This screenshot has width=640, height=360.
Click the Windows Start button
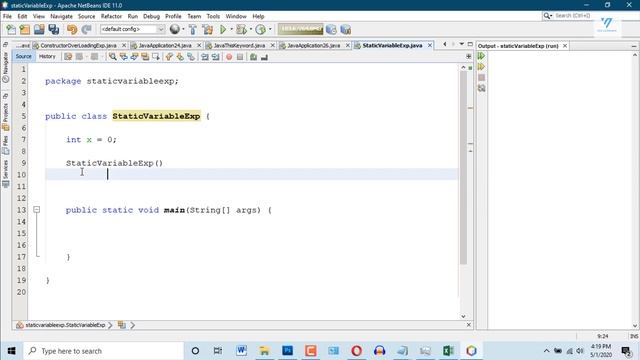point(11,351)
